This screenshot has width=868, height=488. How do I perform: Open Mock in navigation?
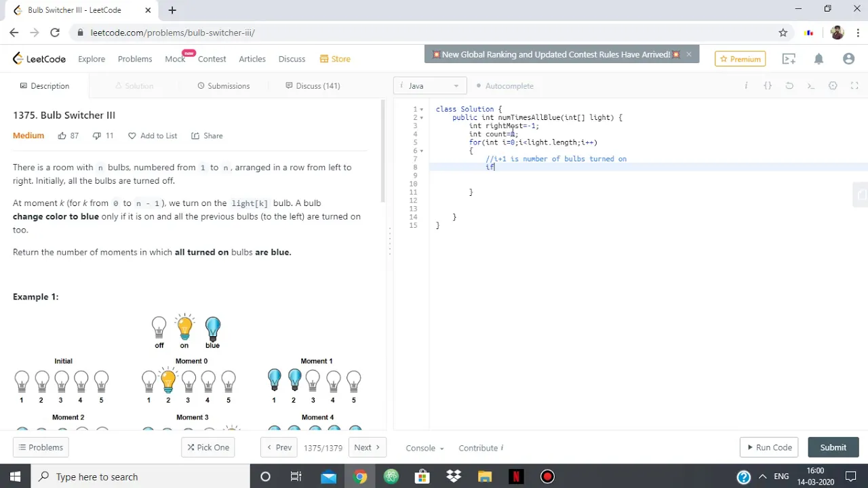coord(175,59)
